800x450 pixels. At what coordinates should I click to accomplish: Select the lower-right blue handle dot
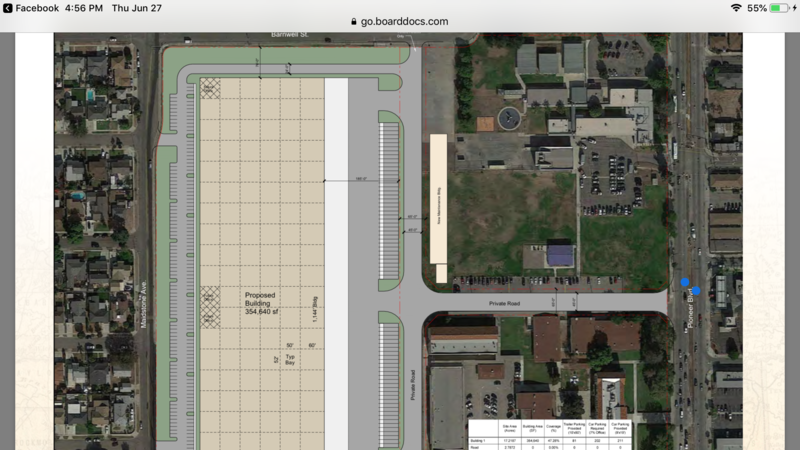696,291
